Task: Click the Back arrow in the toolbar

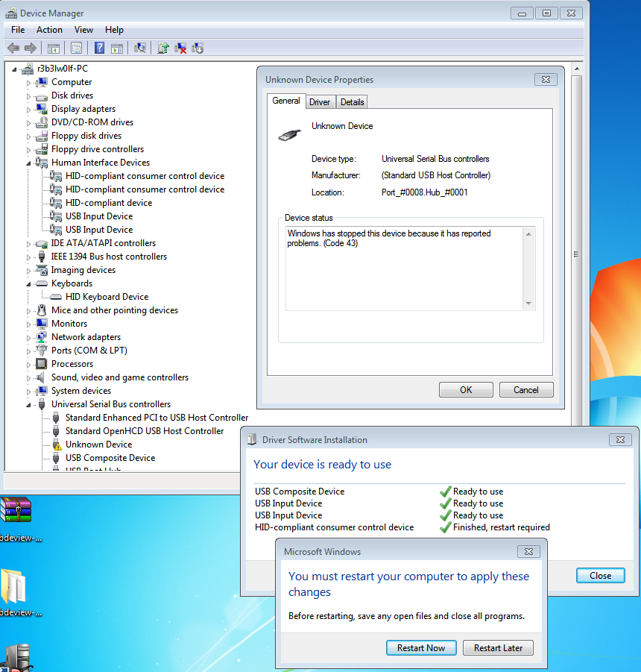Action: (x=13, y=48)
